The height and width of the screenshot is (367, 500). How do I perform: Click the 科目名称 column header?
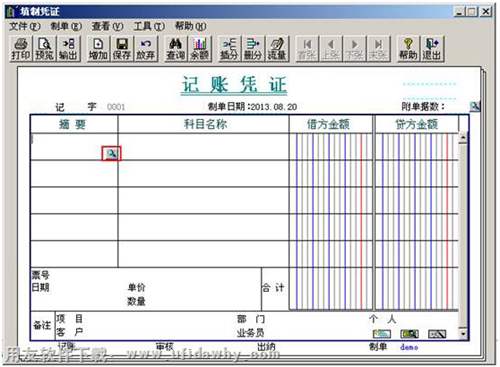coord(205,124)
